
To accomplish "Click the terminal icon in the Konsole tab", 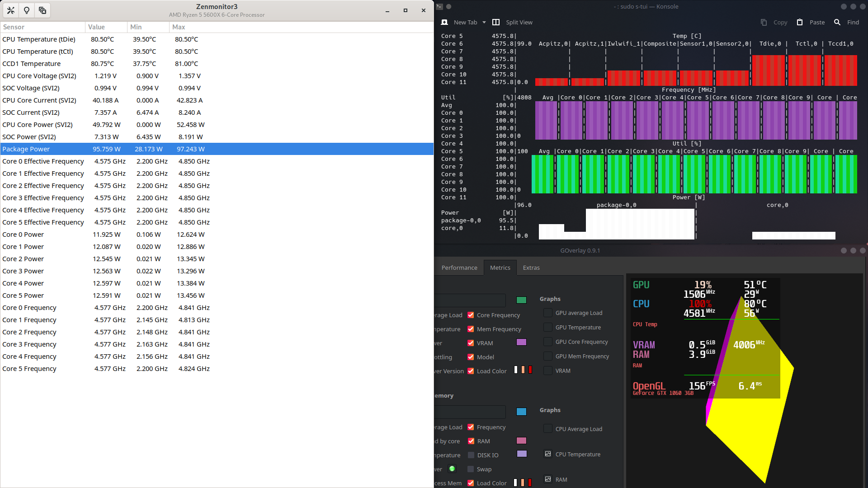I will pyautogui.click(x=444, y=22).
